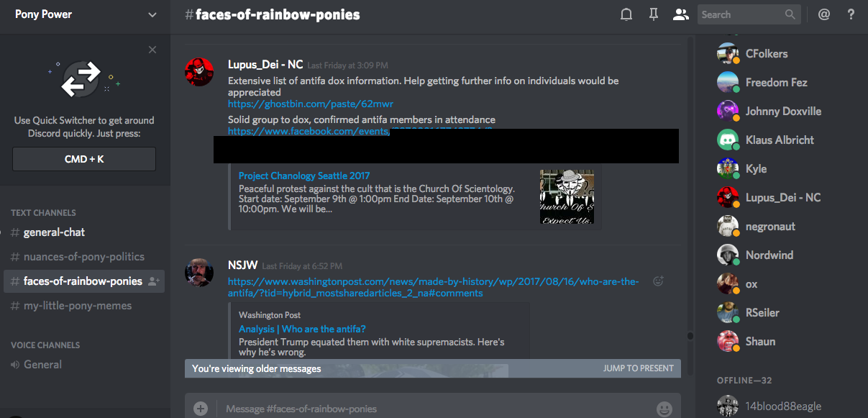Collapse the Text Channels category

(x=43, y=213)
